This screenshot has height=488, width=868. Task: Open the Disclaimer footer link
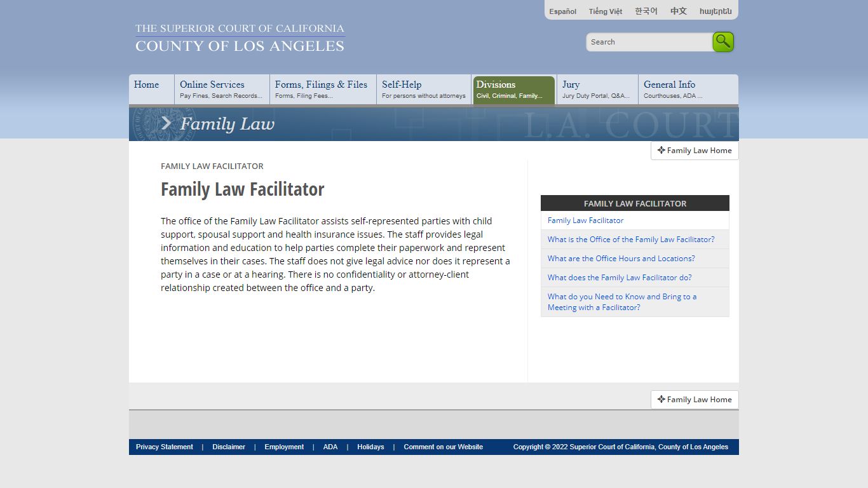229,447
